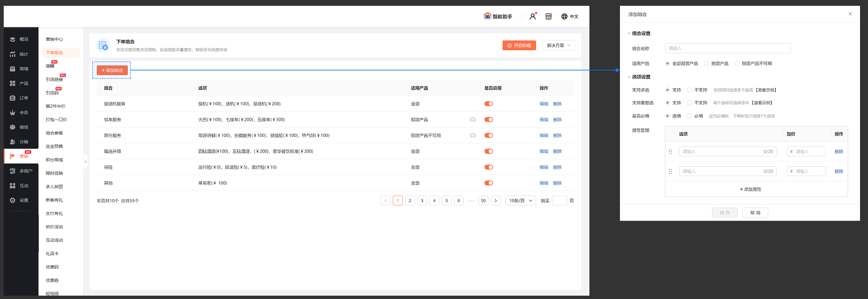This screenshot has height=299, width=868.
Task: Click the user profile icon in header
Action: (x=532, y=17)
